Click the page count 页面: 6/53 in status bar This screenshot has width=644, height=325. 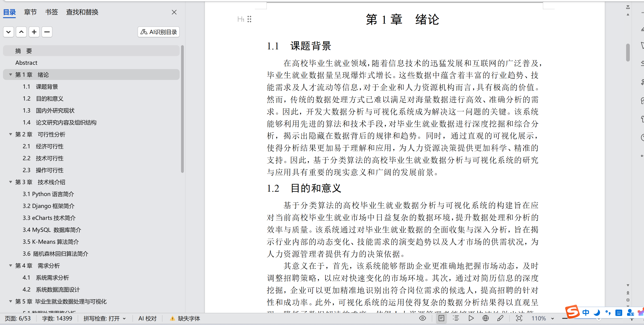coord(18,319)
